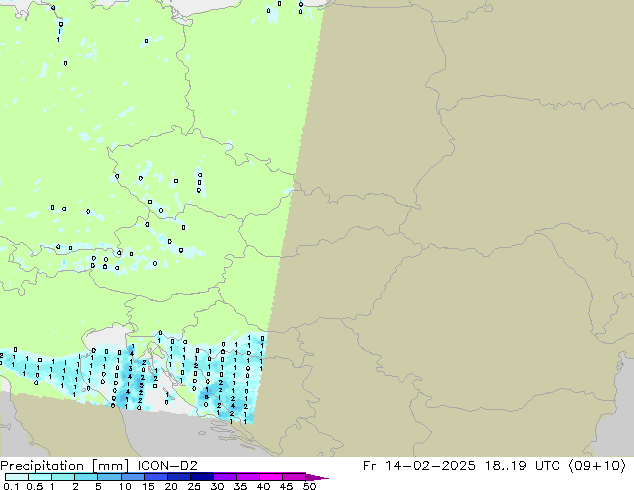
Task: Click the legend value '15'
Action: coord(148,486)
